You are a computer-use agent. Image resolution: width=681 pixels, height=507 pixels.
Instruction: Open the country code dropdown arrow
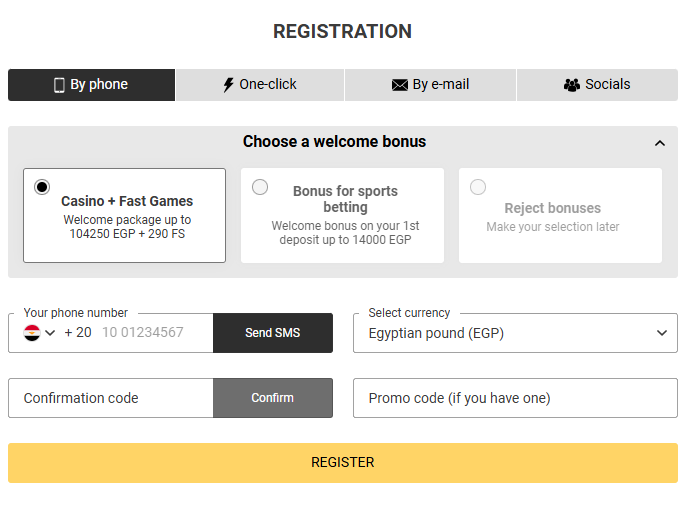[x=50, y=333]
